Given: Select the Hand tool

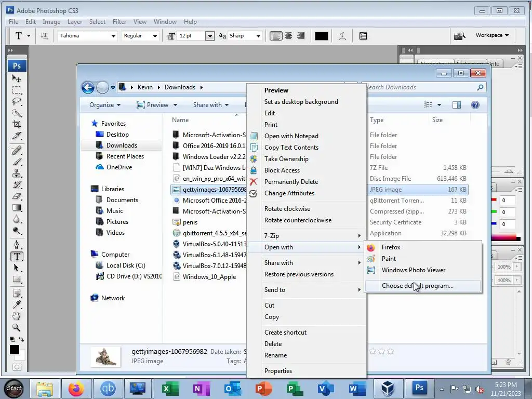Looking at the screenshot, I should tap(17, 316).
